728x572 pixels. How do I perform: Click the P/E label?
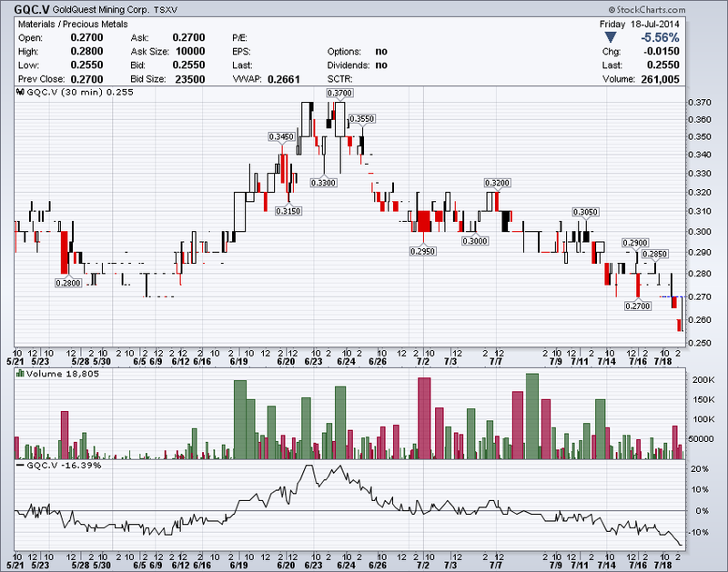(239, 37)
